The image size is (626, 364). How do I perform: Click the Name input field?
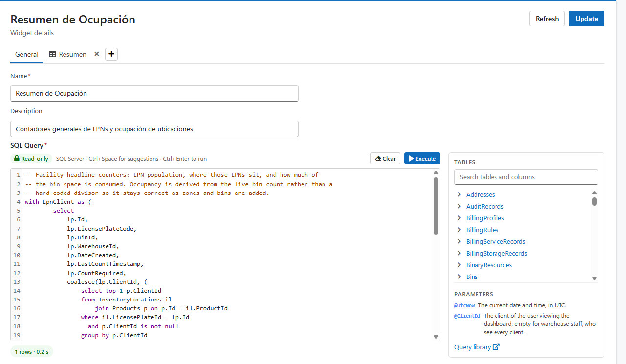coord(154,93)
